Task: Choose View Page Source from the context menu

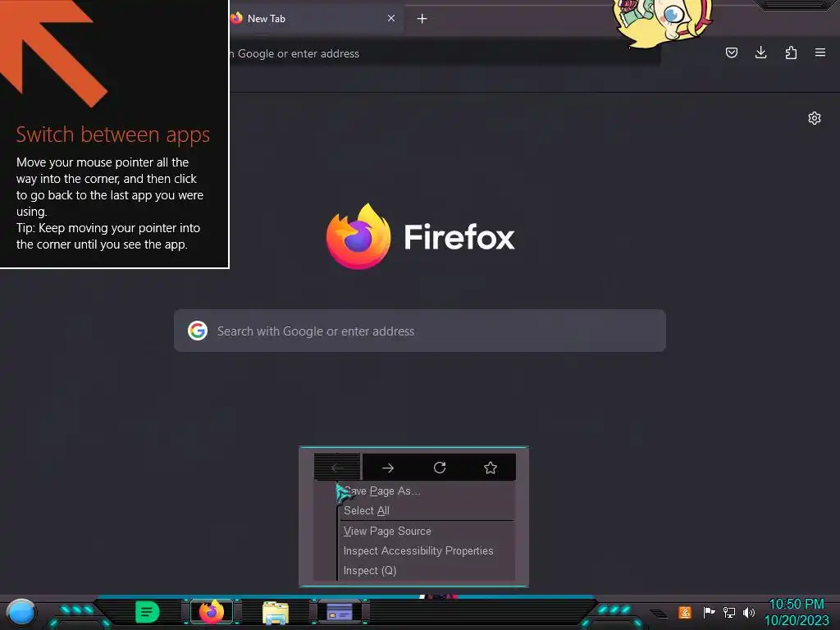Action: point(387,531)
